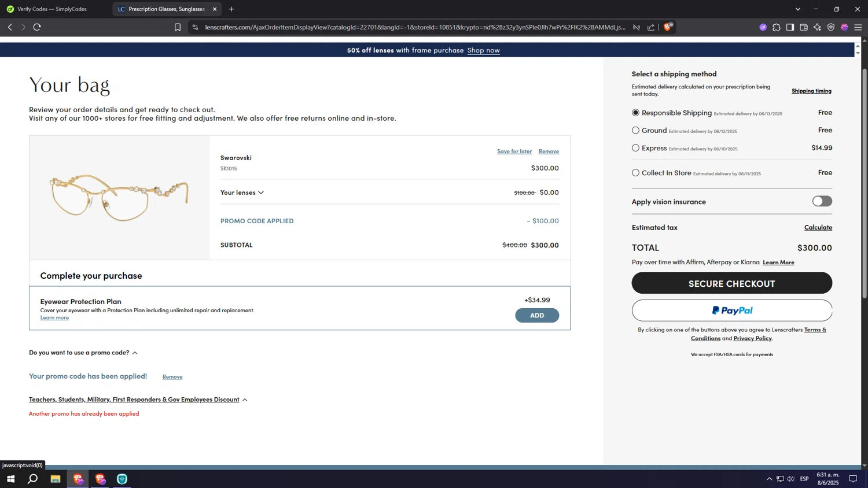Click the Shipping timing link

pos(811,91)
